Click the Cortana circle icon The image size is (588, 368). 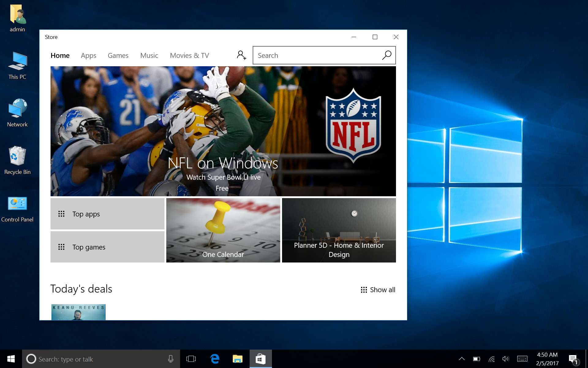[31, 359]
